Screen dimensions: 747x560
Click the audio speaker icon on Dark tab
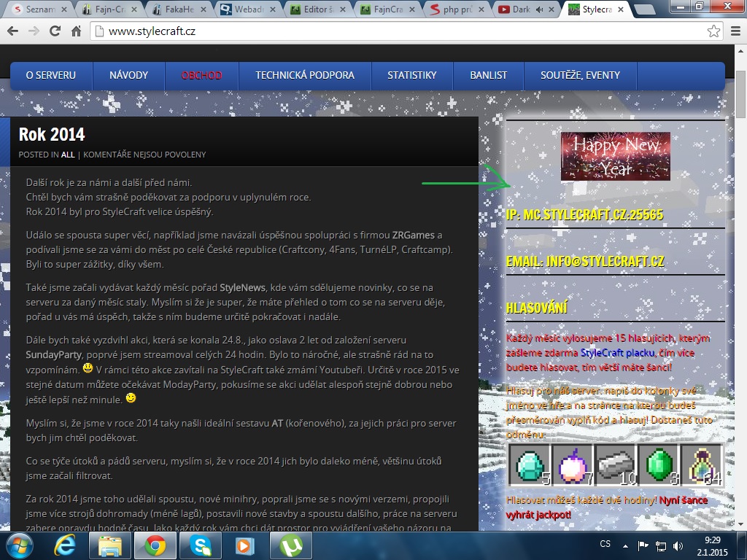pyautogui.click(x=539, y=9)
